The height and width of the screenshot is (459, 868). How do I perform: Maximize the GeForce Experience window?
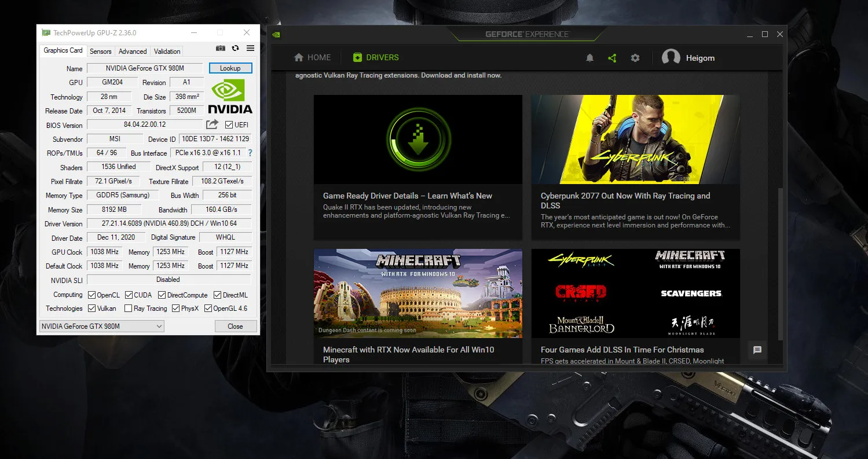pyautogui.click(x=764, y=34)
